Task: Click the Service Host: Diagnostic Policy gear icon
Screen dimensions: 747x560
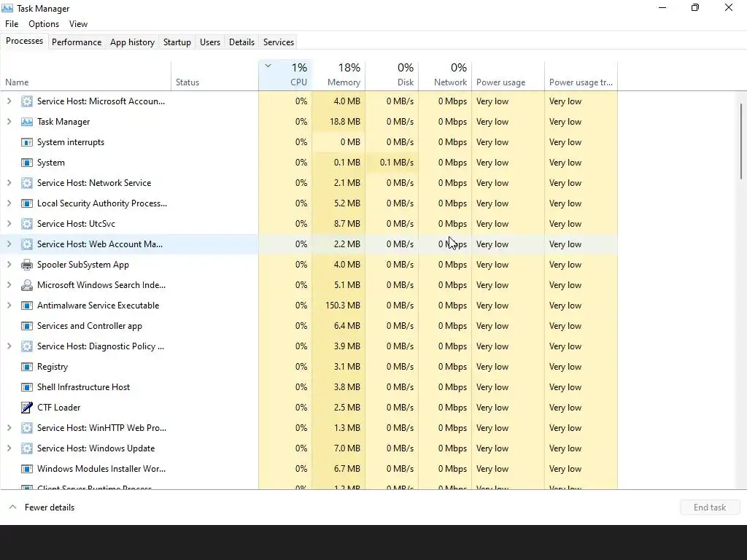Action: [x=27, y=346]
